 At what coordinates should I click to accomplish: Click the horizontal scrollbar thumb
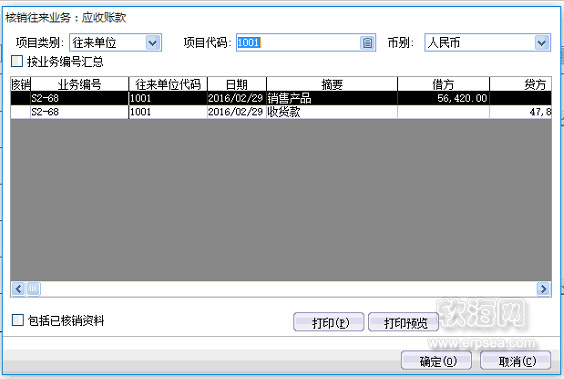tap(33, 288)
